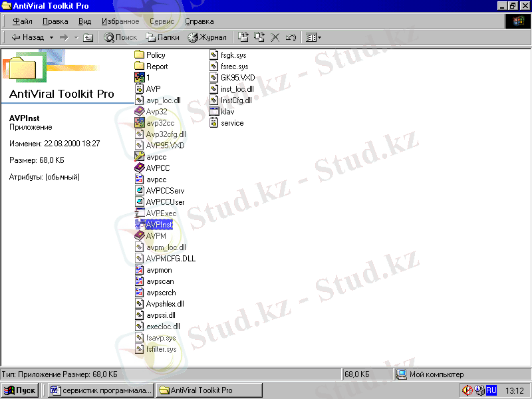Open the Файл menu
The width and height of the screenshot is (532, 399).
coord(23,21)
